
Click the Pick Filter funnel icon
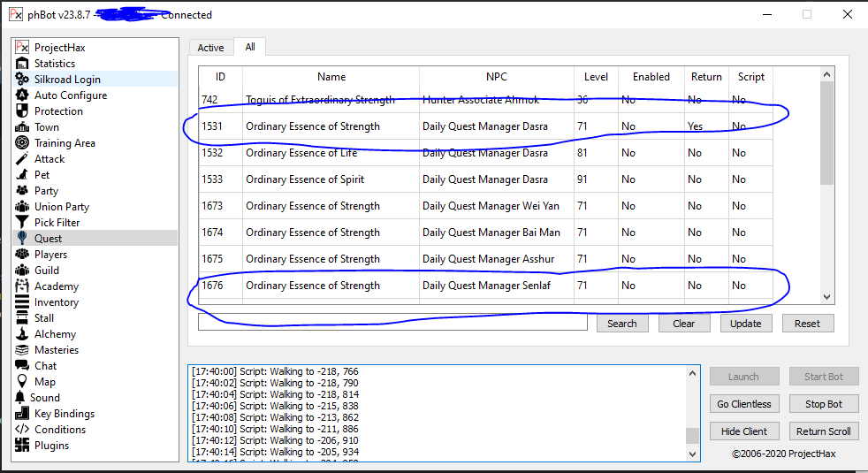23,223
